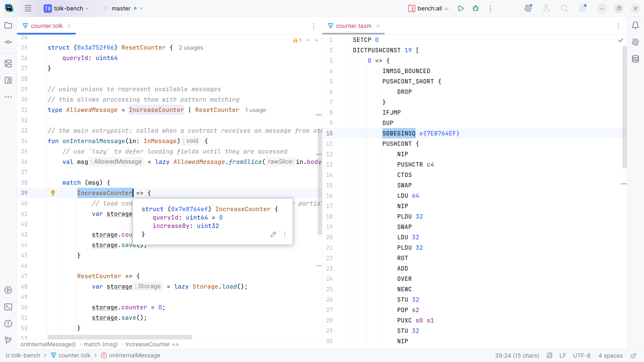Toggle the read-only lock icon
Image resolution: width=644 pixels, height=362 pixels.
click(634, 356)
